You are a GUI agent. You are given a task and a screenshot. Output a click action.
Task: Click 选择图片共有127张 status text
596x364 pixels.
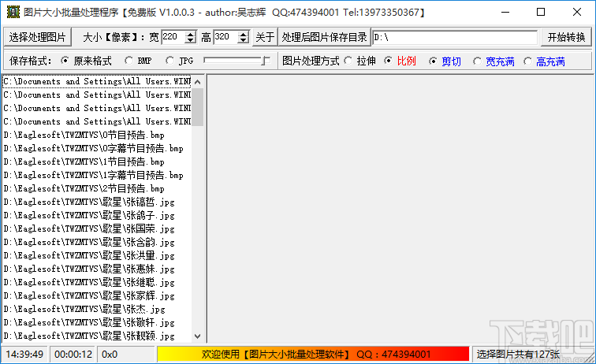click(x=518, y=354)
